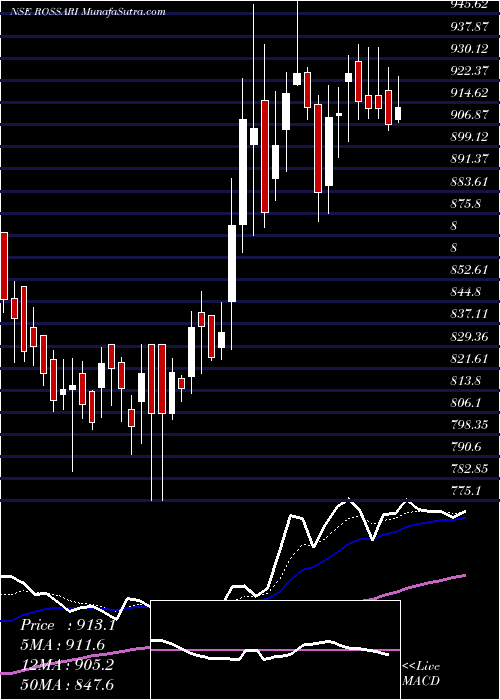This screenshot has height=700, width=500.
Task: Click the Price : 913.1 readout
Action: click(68, 625)
